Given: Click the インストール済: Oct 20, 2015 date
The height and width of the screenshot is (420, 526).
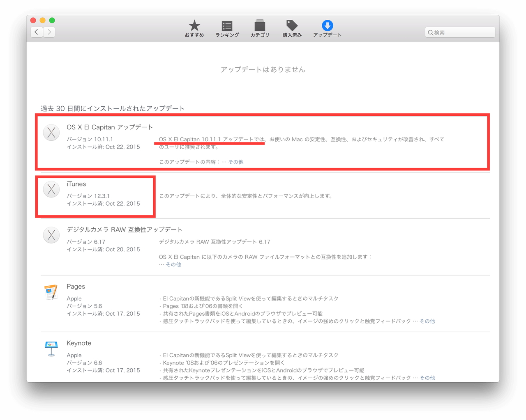Looking at the screenshot, I should click(x=103, y=249).
